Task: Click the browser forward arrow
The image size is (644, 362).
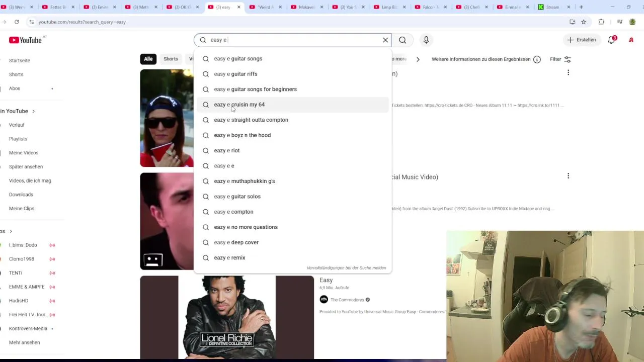Action: pyautogui.click(x=4, y=22)
